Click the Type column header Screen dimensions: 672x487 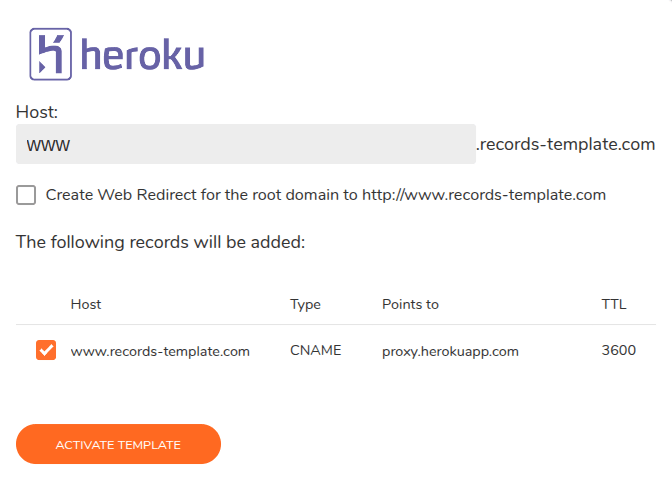coord(305,304)
